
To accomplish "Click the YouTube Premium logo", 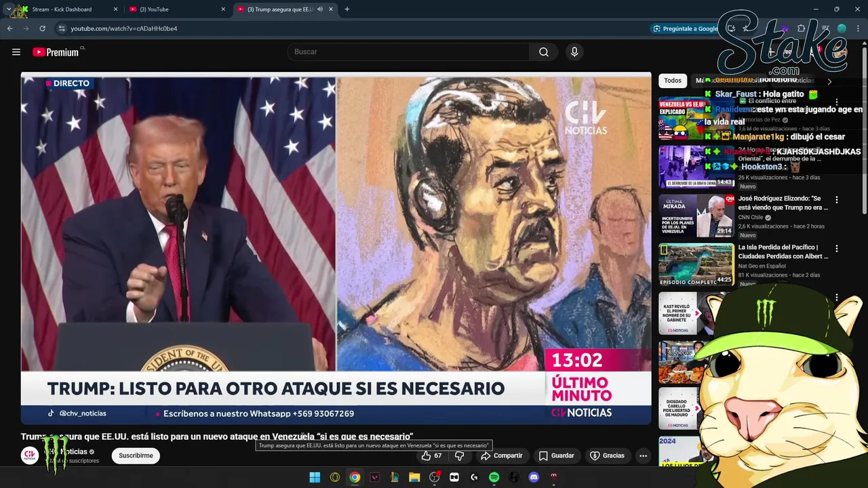I will (56, 52).
